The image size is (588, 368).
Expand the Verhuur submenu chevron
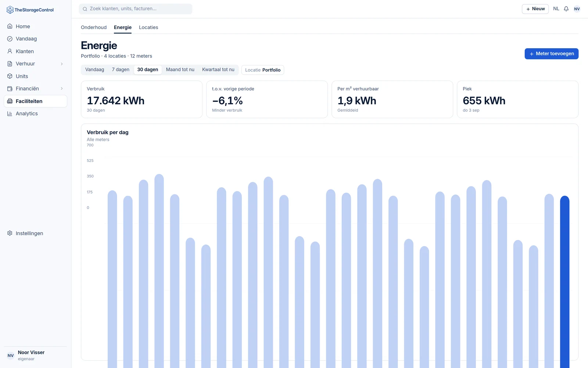point(62,64)
